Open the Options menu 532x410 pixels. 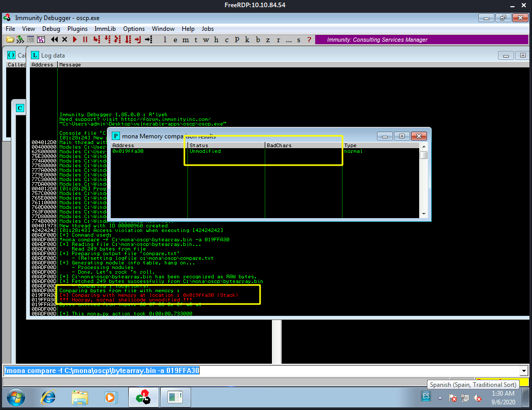[x=134, y=29]
